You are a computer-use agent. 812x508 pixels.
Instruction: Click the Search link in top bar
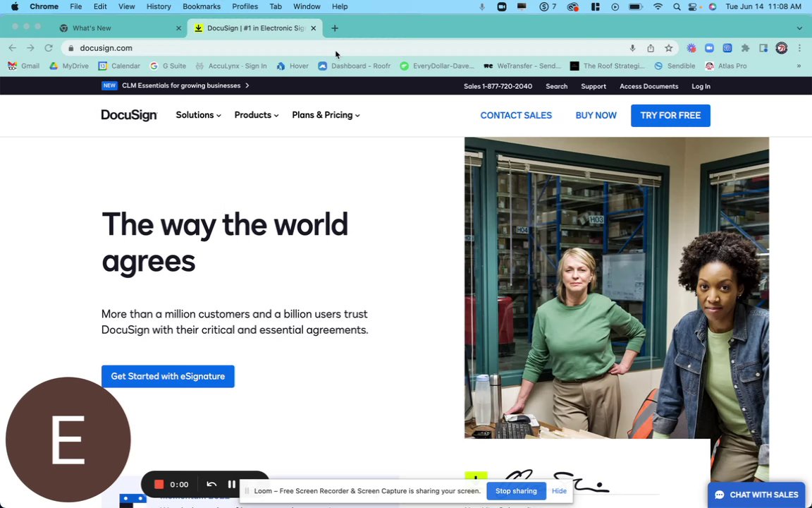point(557,86)
